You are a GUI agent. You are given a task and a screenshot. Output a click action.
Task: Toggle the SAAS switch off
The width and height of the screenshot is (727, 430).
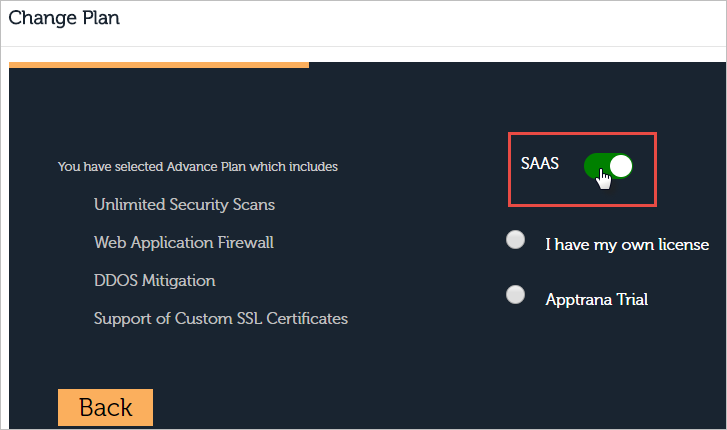[x=608, y=166]
